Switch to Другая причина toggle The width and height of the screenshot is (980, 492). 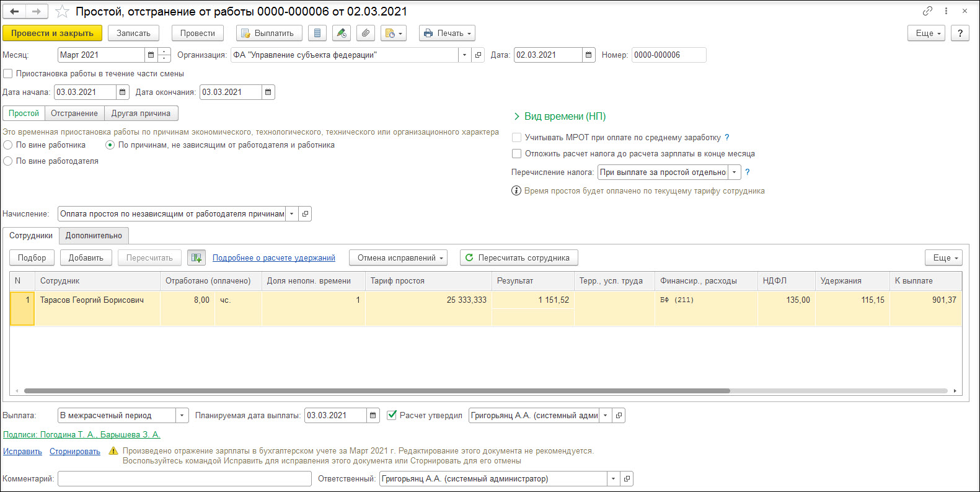point(141,114)
